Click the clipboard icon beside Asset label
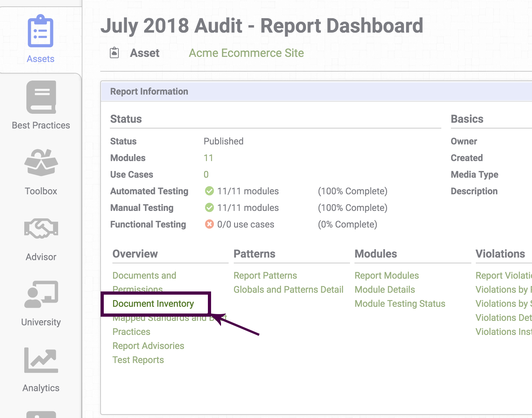This screenshot has height=418, width=532. [114, 52]
